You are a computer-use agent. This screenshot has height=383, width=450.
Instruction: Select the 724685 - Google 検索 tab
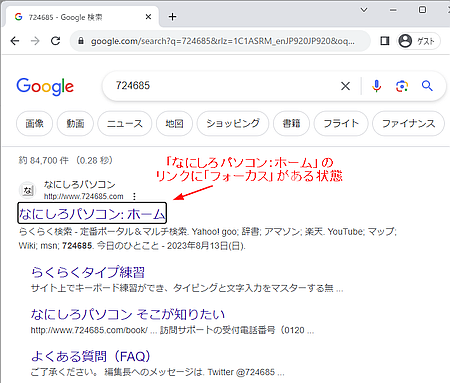tap(81, 17)
